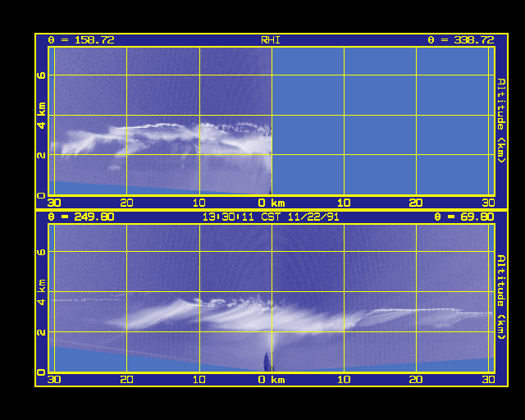Click the "4 km" altitude tick in timestamped panel
Screen dimensions: 525x420
coord(42,292)
